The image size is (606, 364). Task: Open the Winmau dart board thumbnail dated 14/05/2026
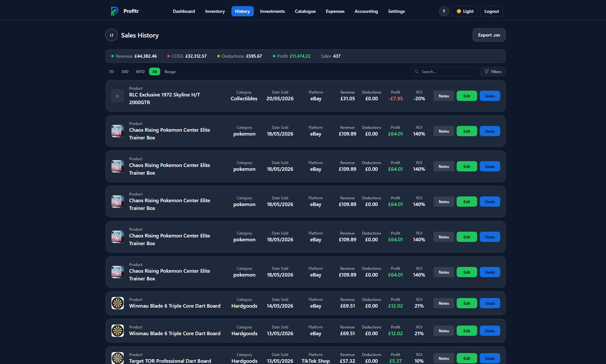click(x=118, y=303)
